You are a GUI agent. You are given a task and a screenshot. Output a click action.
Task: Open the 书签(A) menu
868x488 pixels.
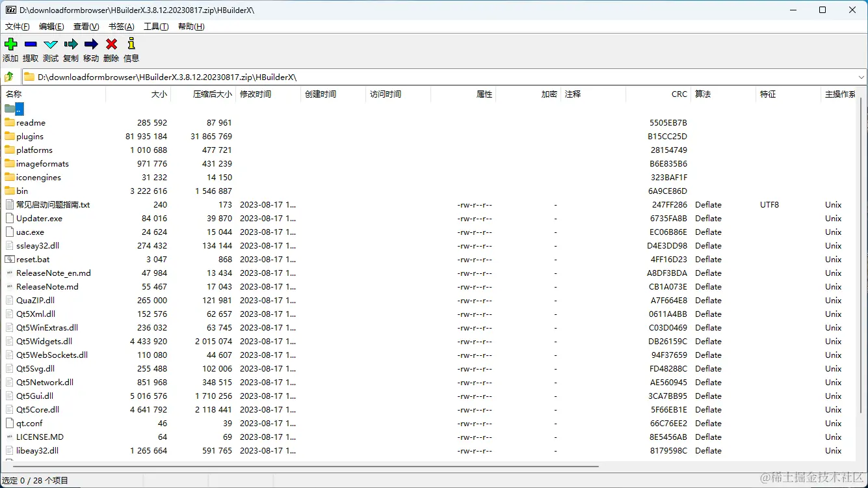pyautogui.click(x=121, y=27)
